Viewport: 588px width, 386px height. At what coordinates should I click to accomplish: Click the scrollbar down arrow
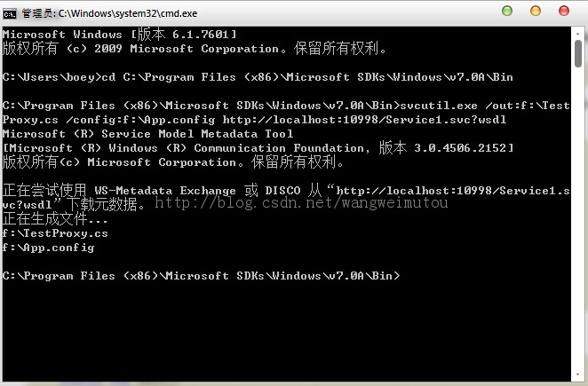578,374
